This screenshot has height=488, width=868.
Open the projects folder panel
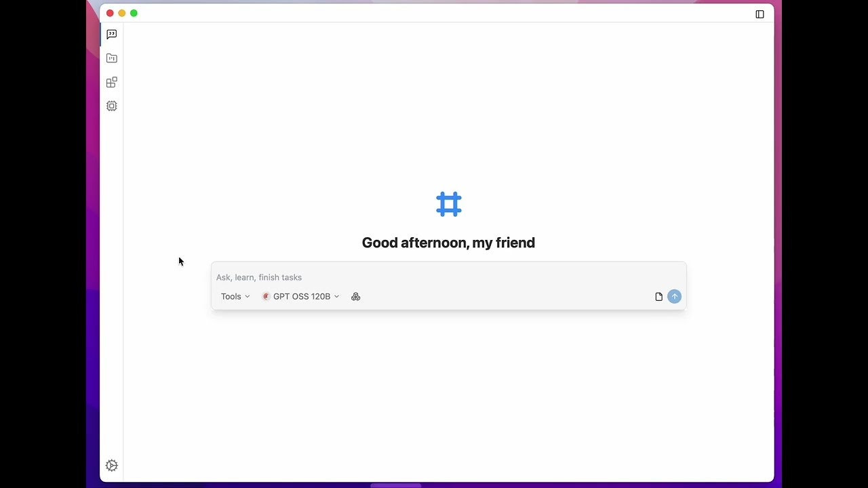(111, 58)
